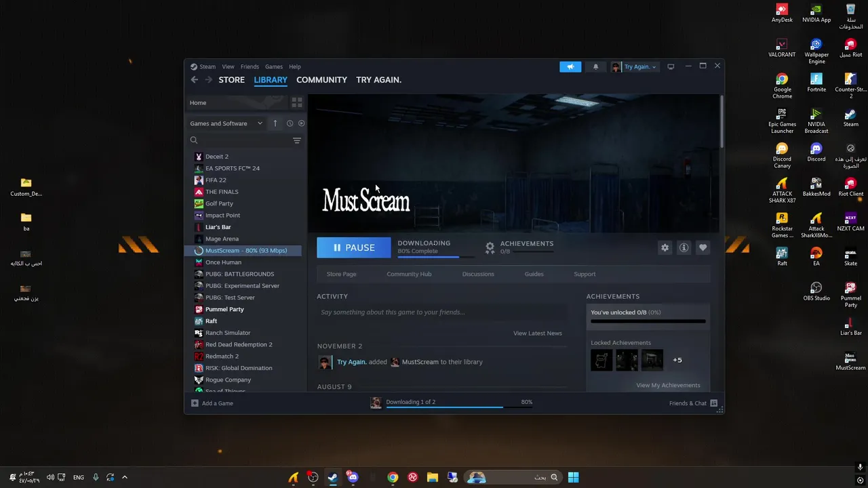Click the bottom download progress bar

tap(459, 407)
